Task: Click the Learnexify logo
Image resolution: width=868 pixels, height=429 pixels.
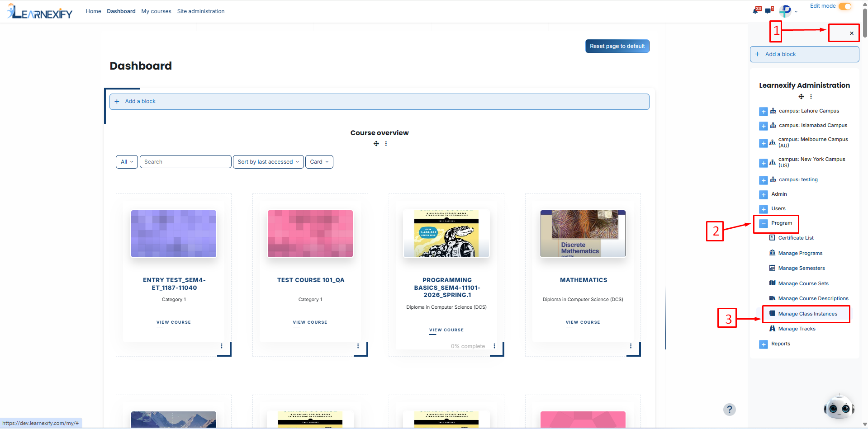Action: (40, 12)
